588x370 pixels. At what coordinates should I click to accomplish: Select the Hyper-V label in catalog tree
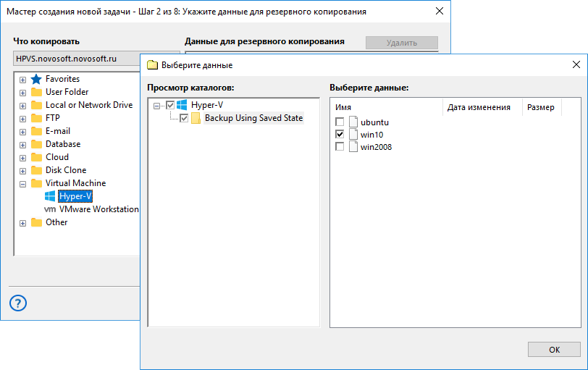click(207, 105)
